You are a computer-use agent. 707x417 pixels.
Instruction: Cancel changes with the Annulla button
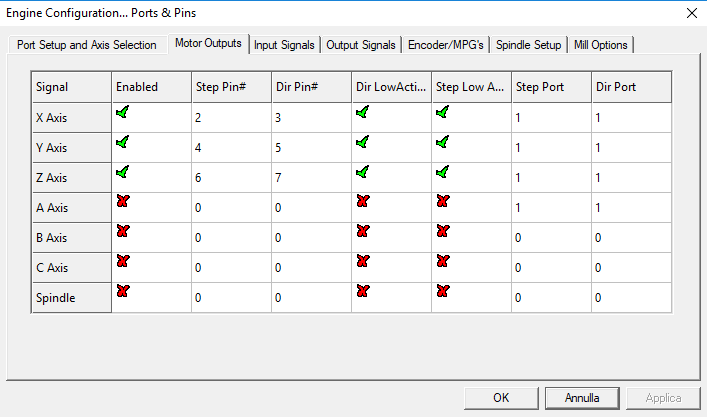[582, 398]
